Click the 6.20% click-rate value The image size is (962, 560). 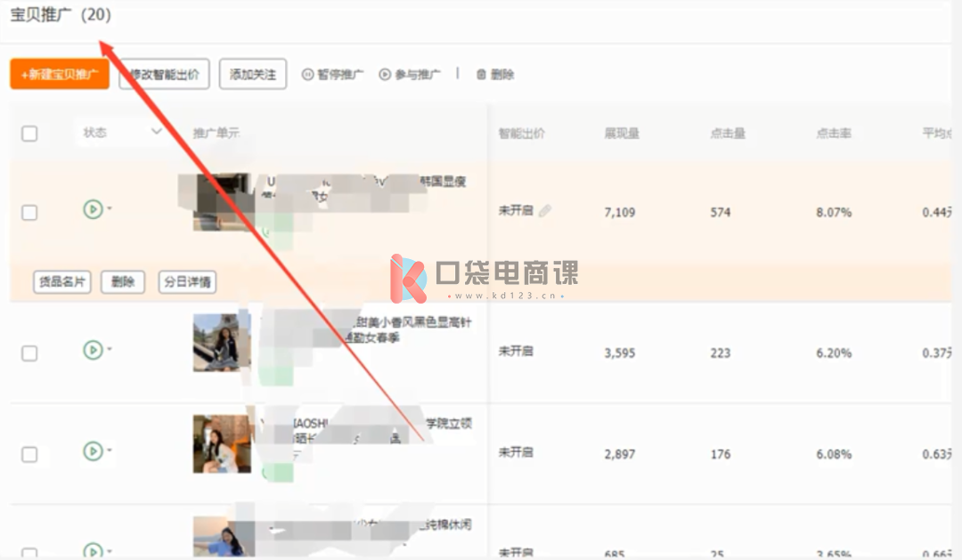pyautogui.click(x=834, y=353)
